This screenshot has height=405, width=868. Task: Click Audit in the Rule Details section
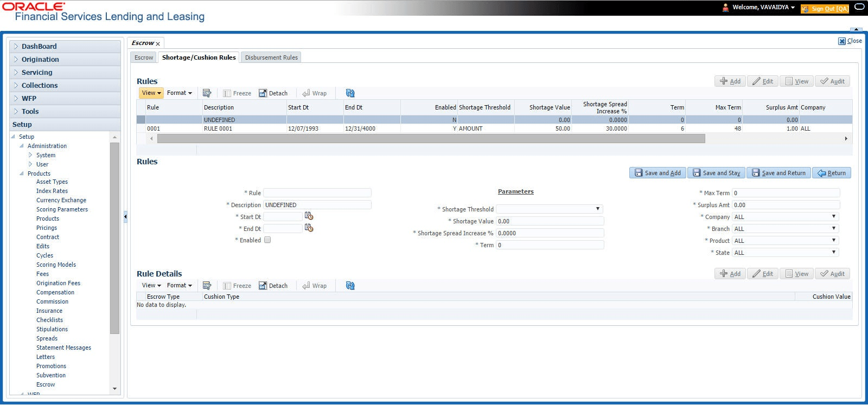(x=832, y=274)
